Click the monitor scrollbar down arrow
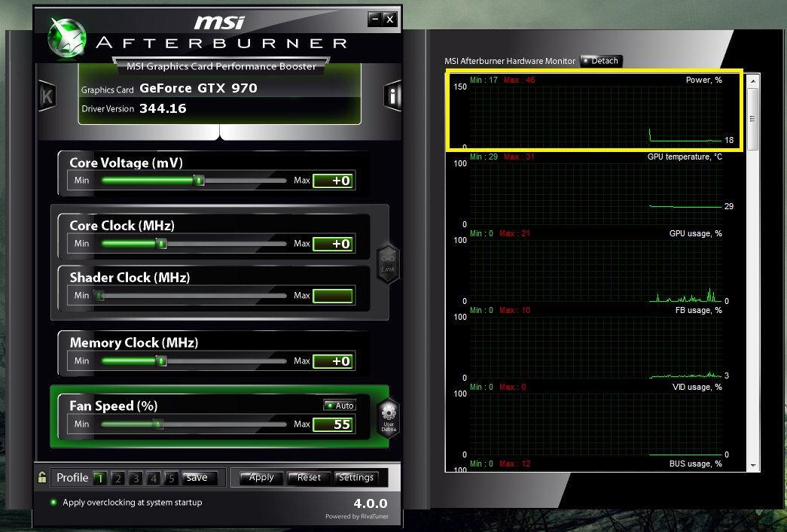 click(x=753, y=465)
